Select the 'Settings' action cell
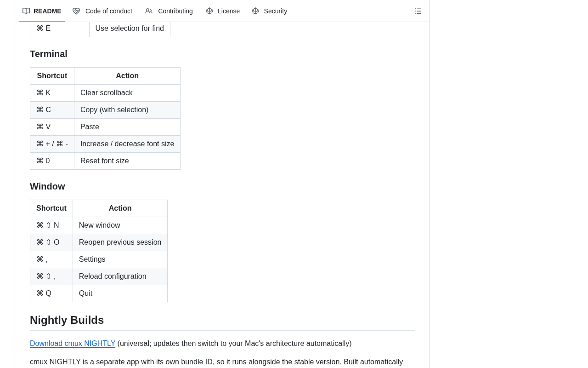Viewport: 588px width, 368px height. (120, 259)
